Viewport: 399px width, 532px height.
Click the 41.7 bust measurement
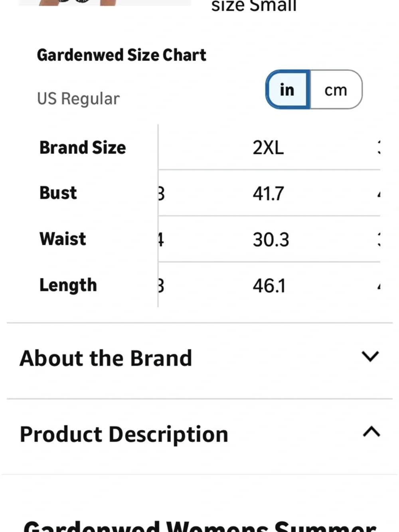[x=268, y=194]
